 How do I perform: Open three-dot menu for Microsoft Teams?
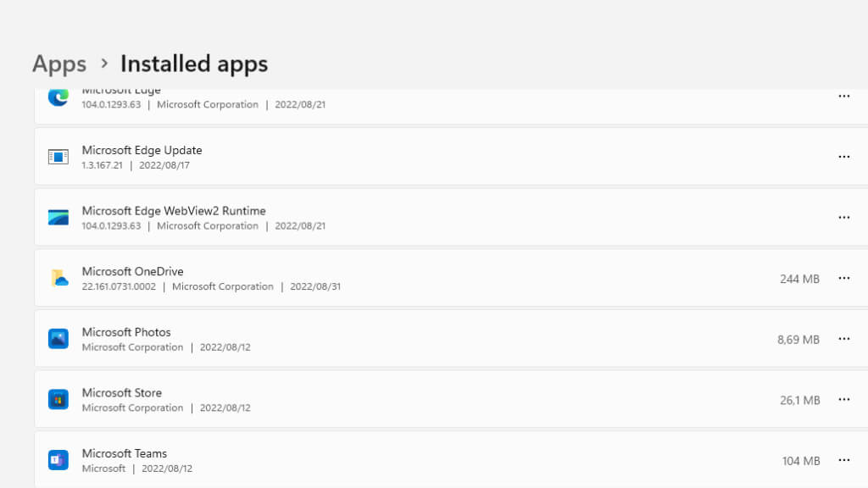(x=843, y=460)
